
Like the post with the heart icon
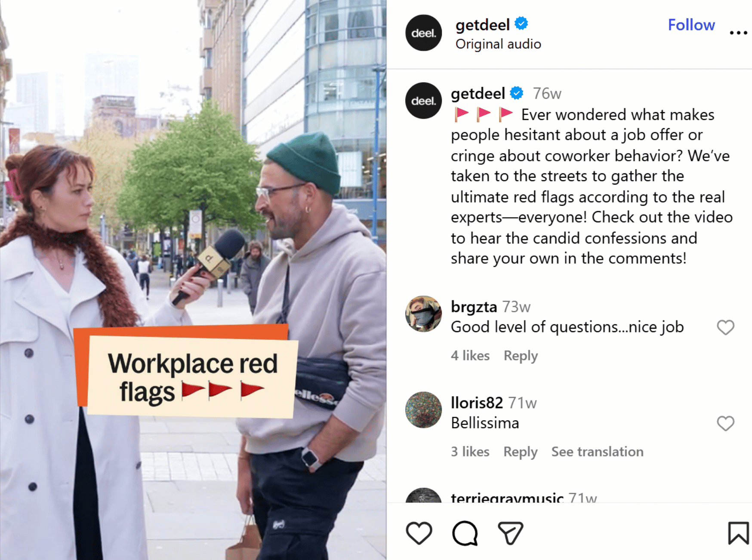pos(419,533)
